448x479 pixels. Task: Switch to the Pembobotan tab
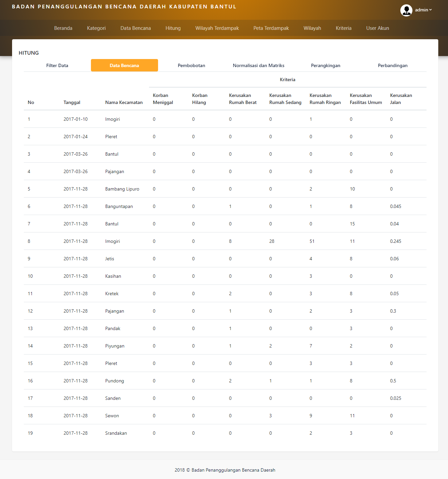tap(191, 65)
